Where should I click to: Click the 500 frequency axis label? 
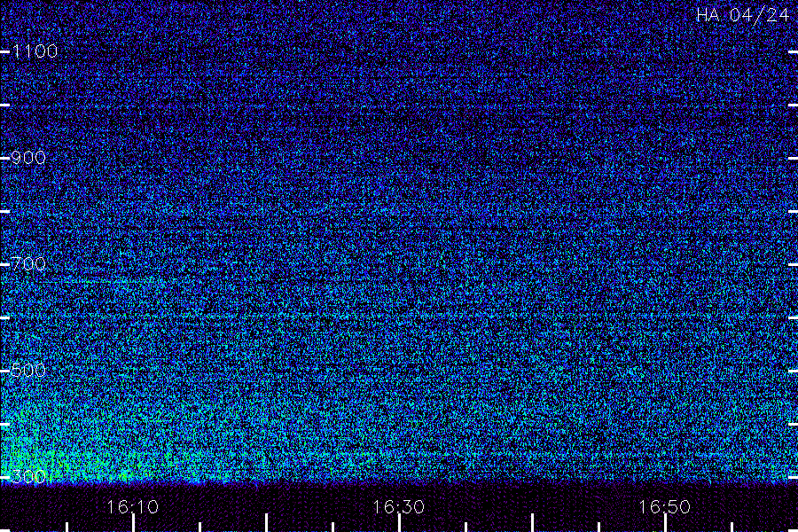[x=28, y=370]
